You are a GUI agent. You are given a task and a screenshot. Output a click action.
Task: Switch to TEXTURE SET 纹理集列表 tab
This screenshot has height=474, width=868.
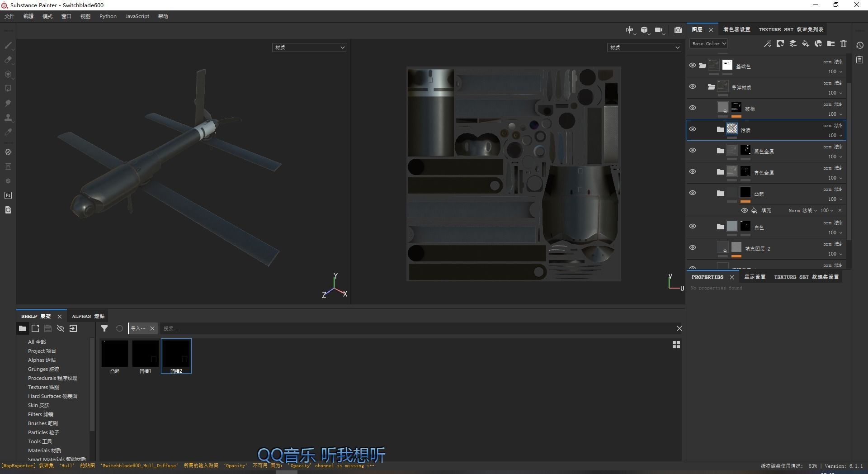point(791,29)
